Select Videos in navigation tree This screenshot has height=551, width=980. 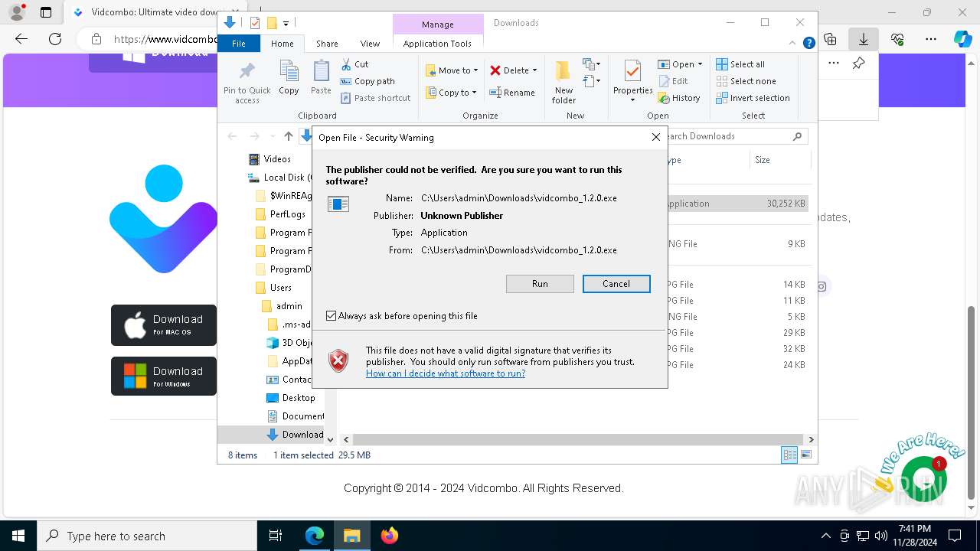click(271, 159)
